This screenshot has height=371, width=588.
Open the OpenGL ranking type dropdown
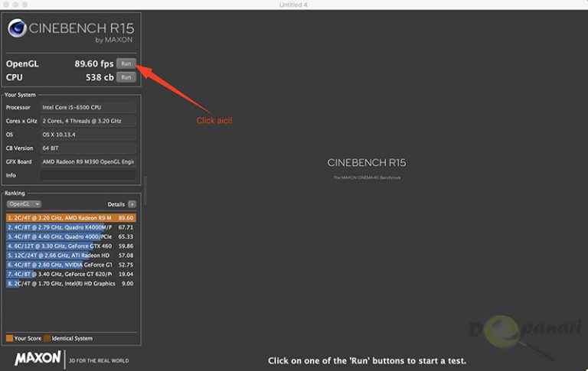tap(24, 204)
